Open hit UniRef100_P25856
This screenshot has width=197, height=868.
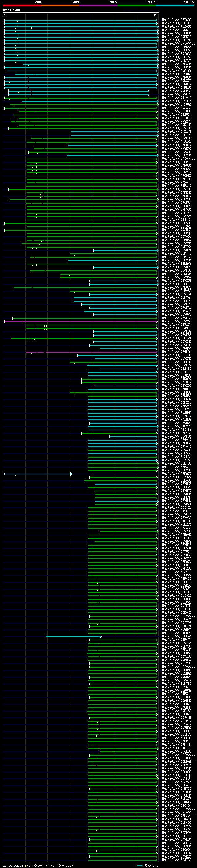pos(177,64)
